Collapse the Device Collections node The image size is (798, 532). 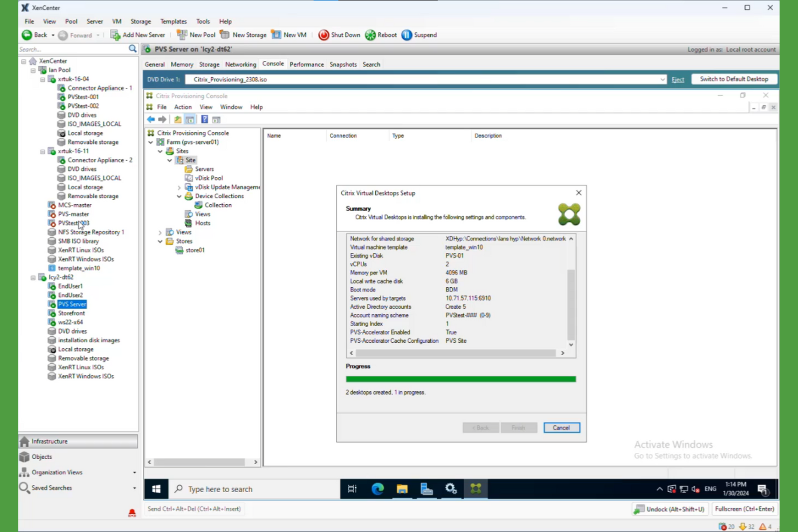click(x=180, y=197)
